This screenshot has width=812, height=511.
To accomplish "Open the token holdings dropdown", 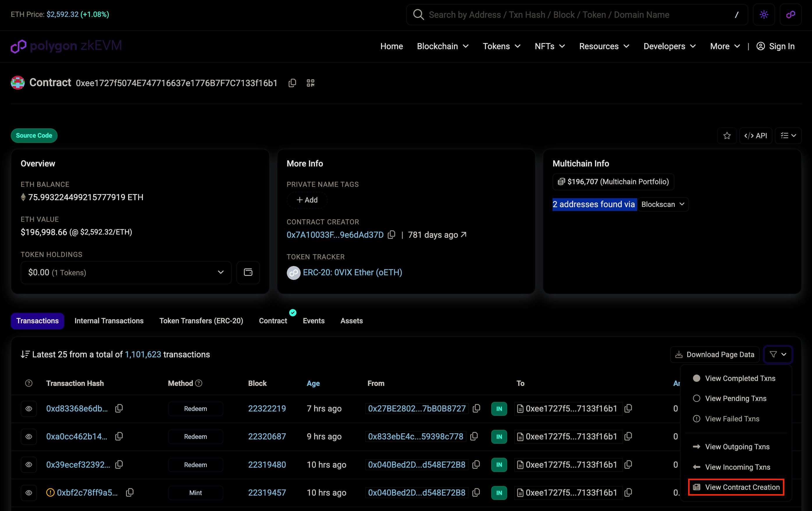I will click(126, 272).
